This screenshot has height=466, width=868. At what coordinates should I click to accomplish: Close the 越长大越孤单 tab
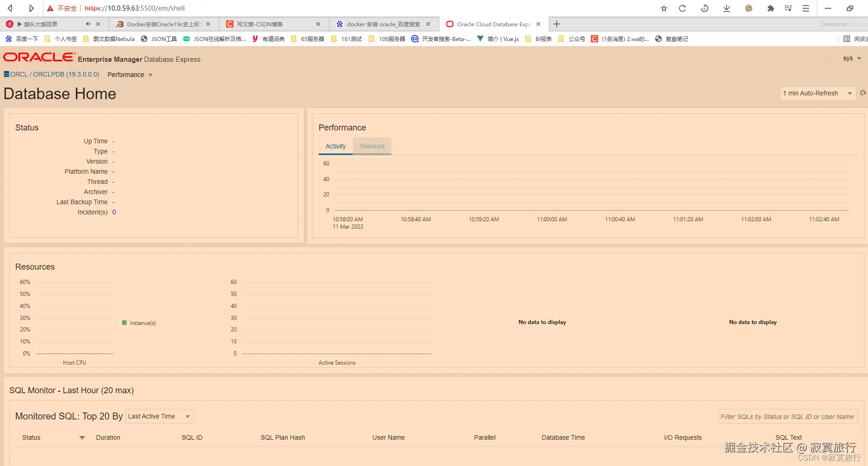point(98,24)
